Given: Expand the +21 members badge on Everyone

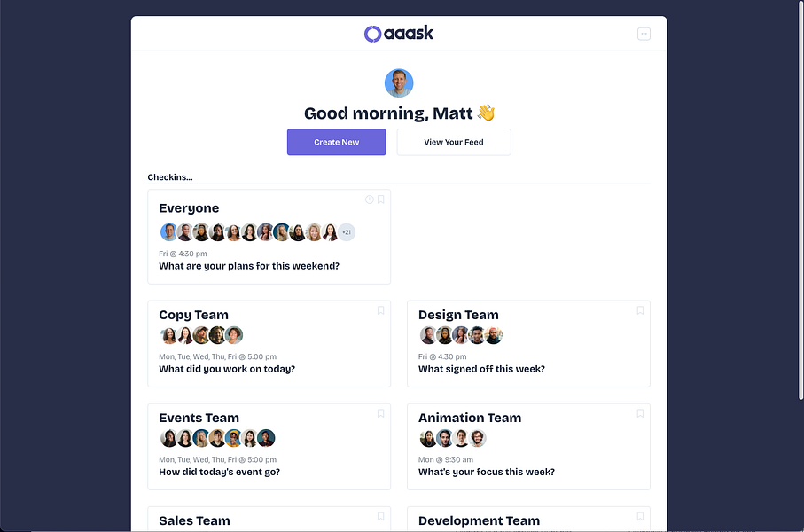Looking at the screenshot, I should coord(347,232).
